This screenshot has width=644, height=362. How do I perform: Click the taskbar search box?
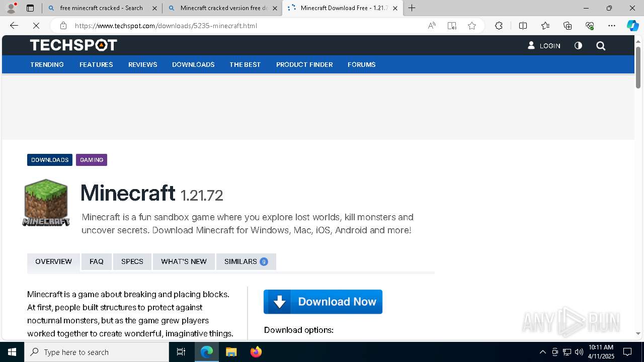click(x=97, y=352)
